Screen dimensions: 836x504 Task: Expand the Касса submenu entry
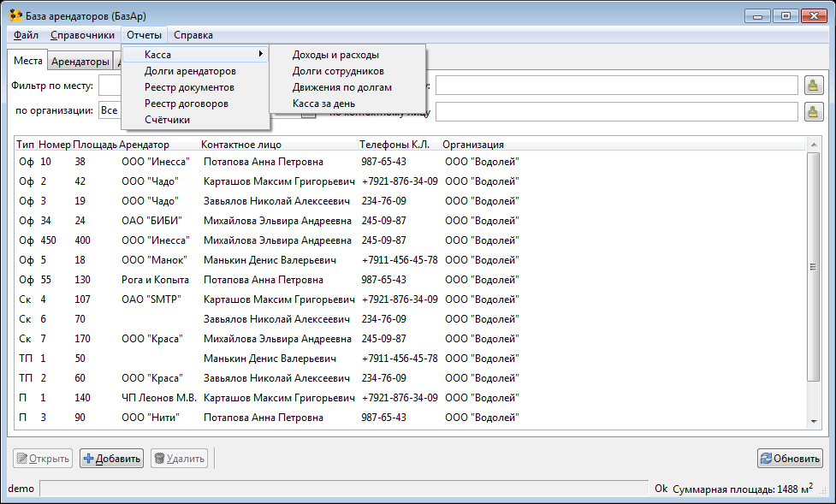point(195,55)
